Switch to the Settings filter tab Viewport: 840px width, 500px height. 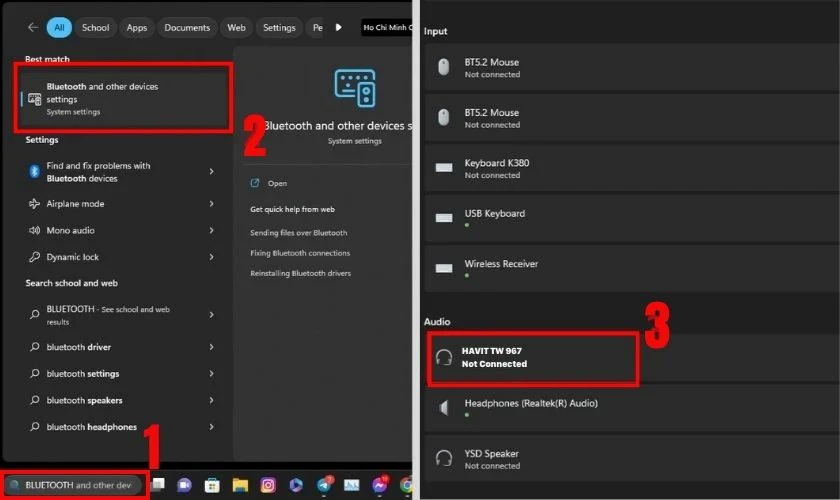[279, 28]
